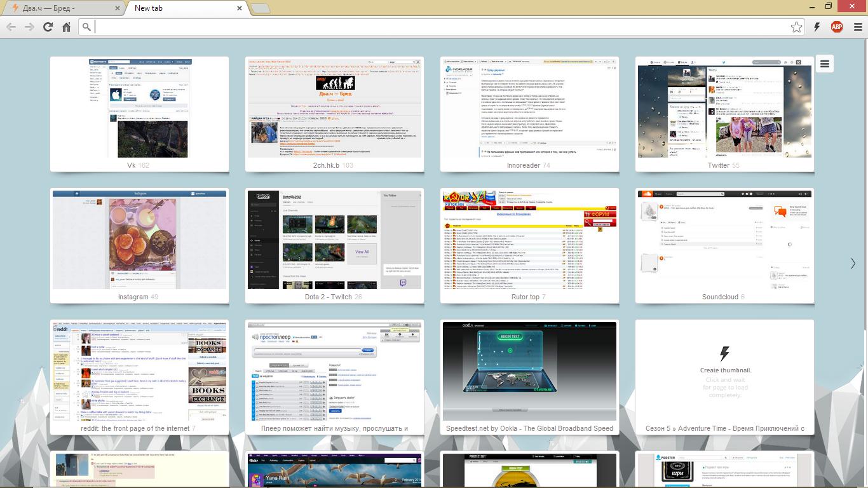This screenshot has width=868, height=488.
Task: Click the Create thumbnail lightning icon
Action: pyautogui.click(x=724, y=353)
